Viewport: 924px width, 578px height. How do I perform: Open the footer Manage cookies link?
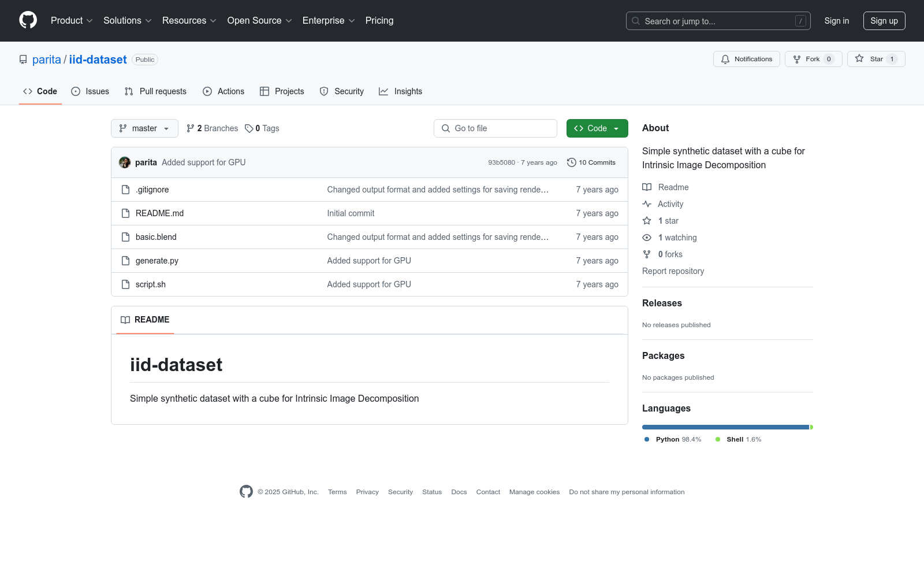[x=534, y=492]
